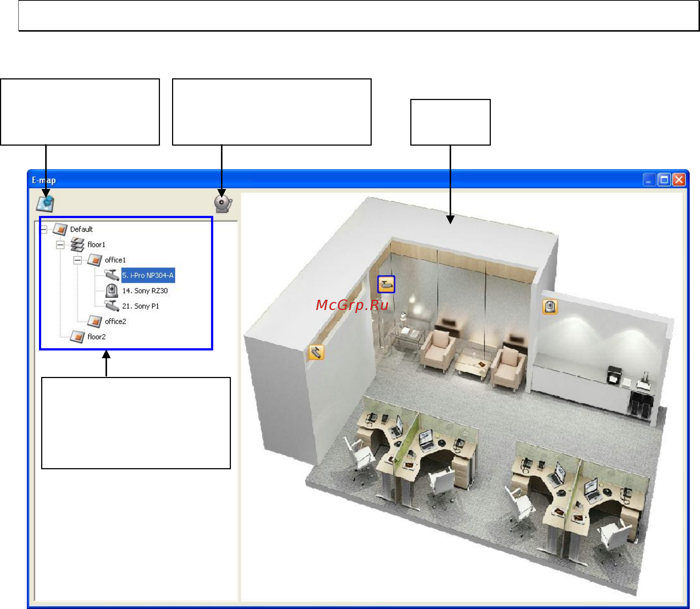Select tilted camera marker on left wall
This screenshot has width=700, height=609.
pos(316,352)
